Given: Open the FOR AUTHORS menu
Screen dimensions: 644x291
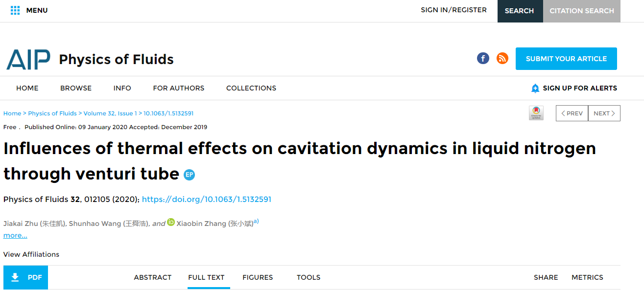Looking at the screenshot, I should [x=179, y=88].
